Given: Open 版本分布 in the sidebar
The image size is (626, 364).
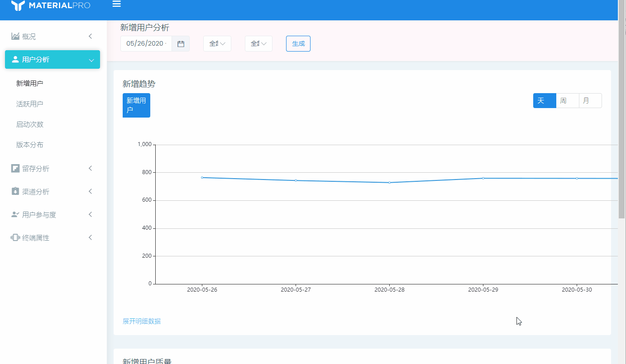Looking at the screenshot, I should pos(30,145).
